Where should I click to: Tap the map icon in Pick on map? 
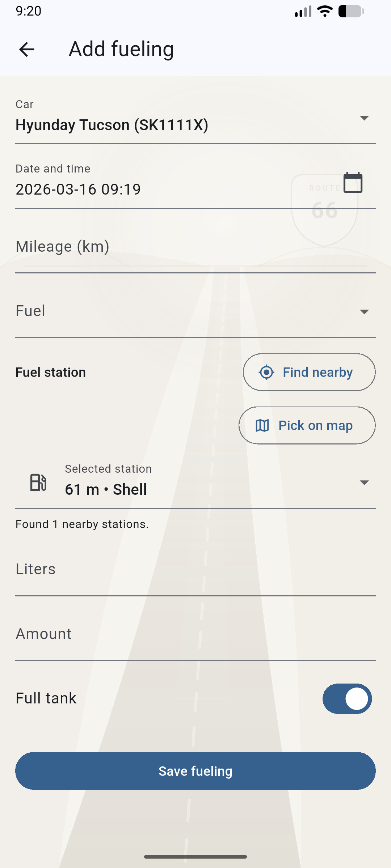coord(262,426)
